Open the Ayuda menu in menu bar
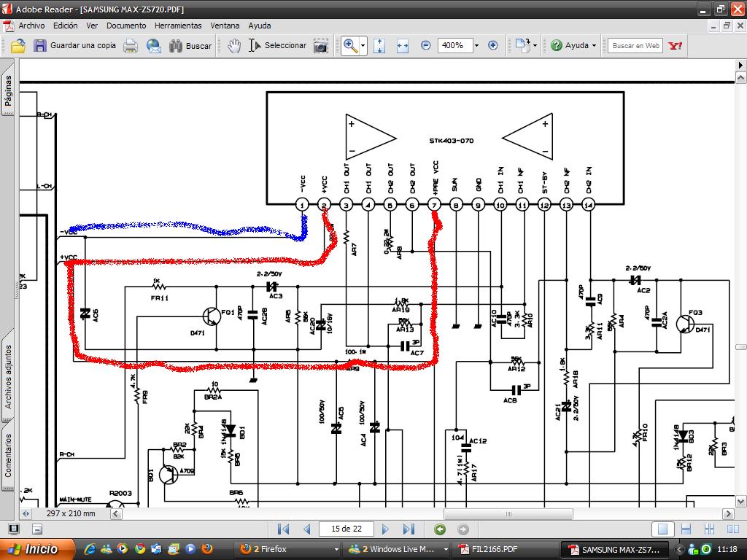747x560 pixels. click(x=260, y=26)
